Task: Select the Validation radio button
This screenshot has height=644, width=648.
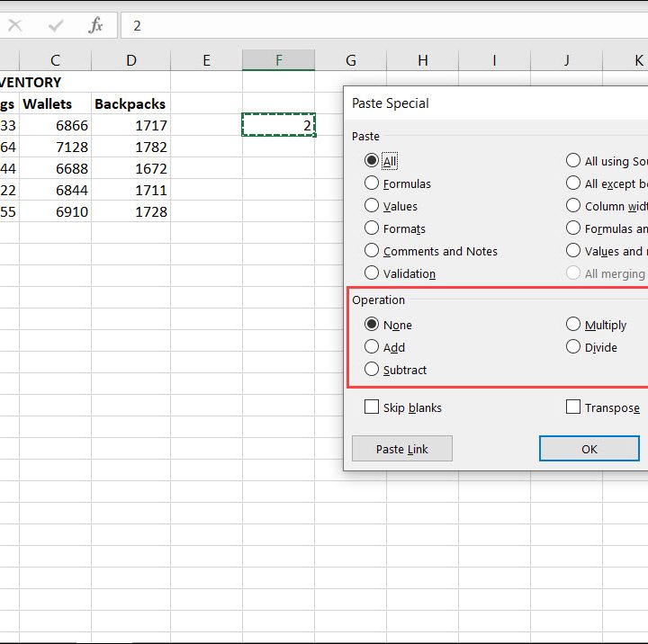Action: point(372,273)
